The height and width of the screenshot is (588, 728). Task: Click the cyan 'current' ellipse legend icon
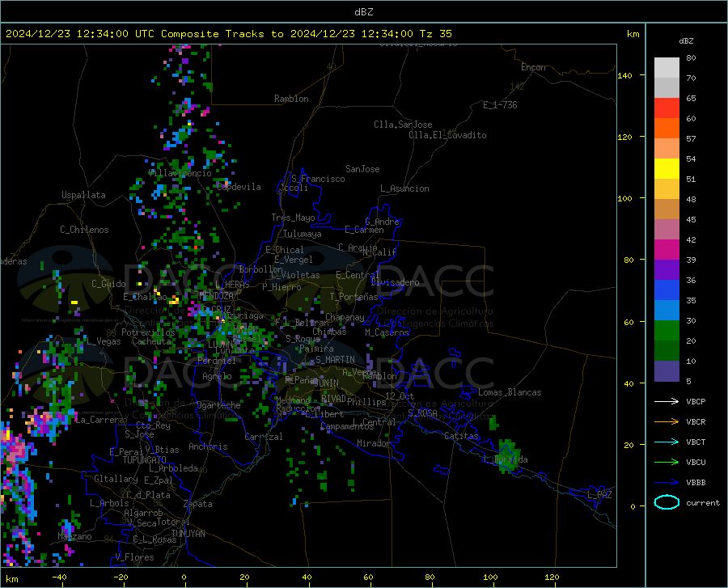[667, 502]
